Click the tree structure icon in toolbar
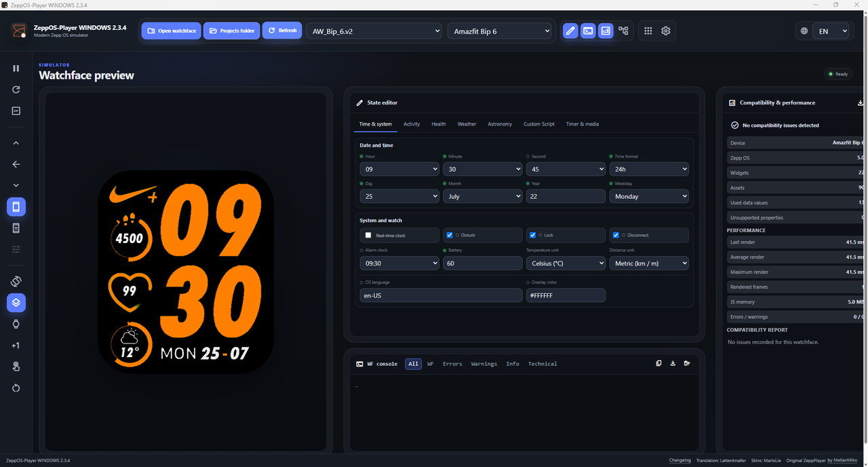This screenshot has width=868, height=467. click(623, 31)
